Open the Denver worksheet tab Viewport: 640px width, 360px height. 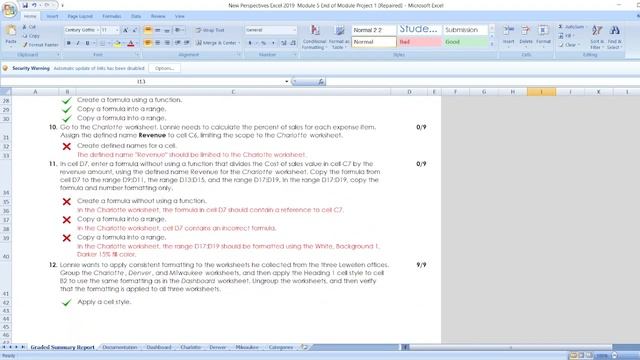point(218,347)
